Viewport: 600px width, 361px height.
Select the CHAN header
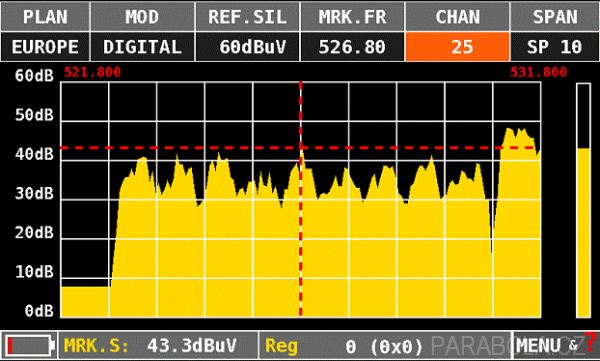click(457, 17)
